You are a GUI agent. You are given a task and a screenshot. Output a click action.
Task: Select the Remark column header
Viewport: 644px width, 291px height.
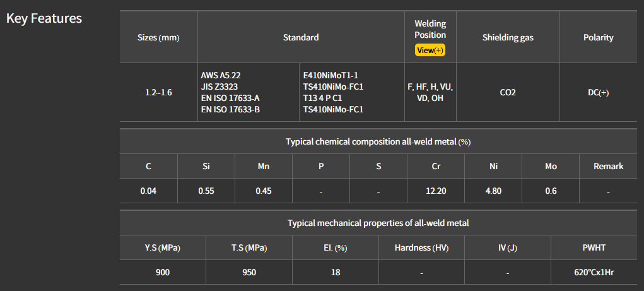click(x=608, y=167)
